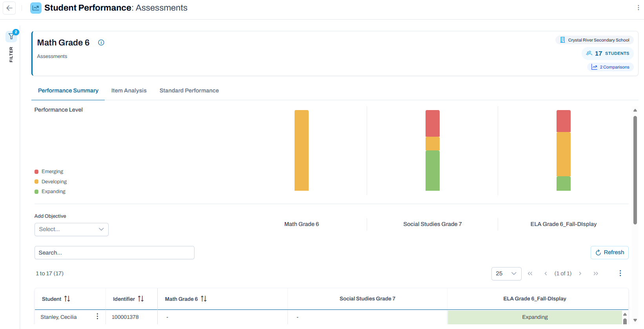Sort table by Student column
This screenshot has width=644, height=329.
pyautogui.click(x=67, y=299)
